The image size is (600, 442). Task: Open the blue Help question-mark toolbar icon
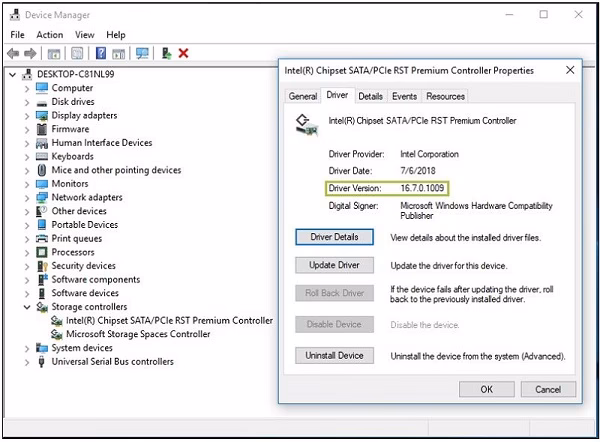pyautogui.click(x=101, y=53)
